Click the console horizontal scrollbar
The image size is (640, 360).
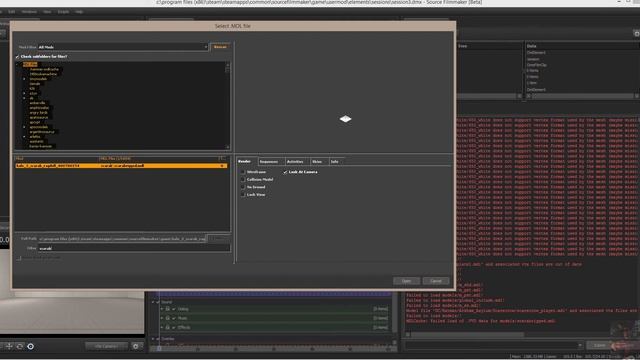[468, 335]
